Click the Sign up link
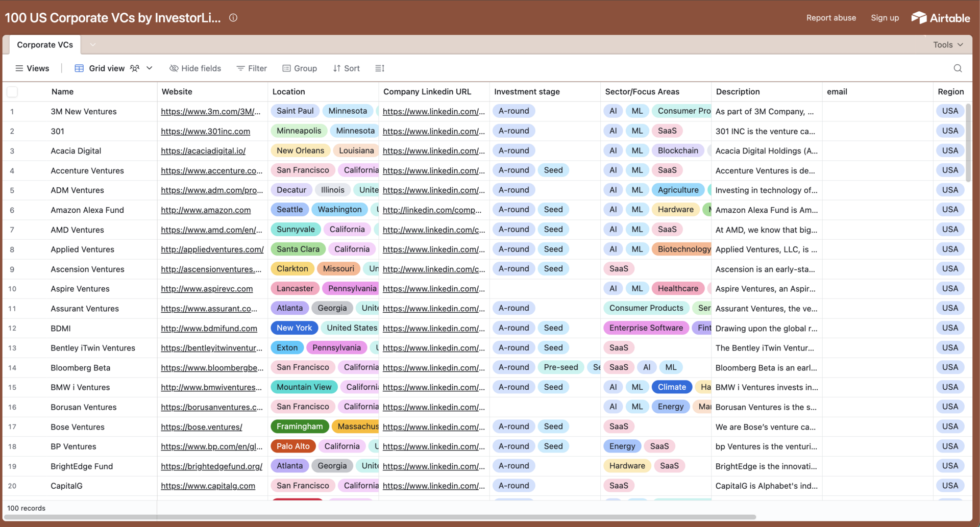The width and height of the screenshot is (980, 527). [885, 18]
